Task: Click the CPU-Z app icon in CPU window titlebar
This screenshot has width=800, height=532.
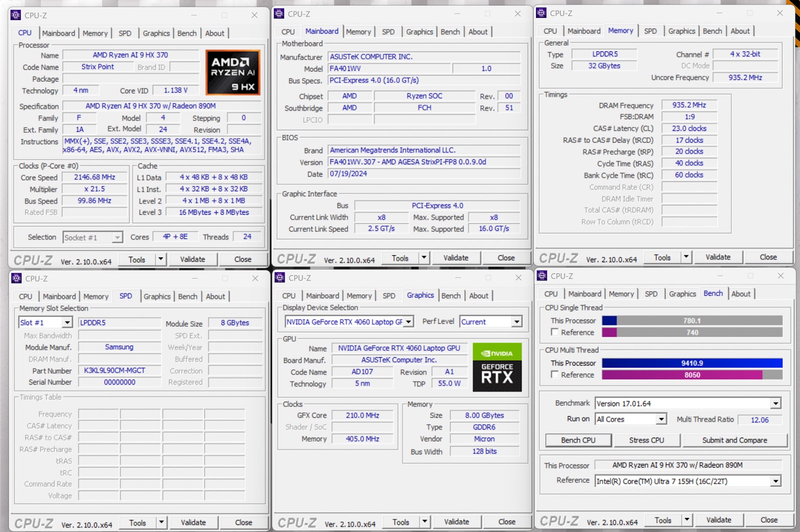Action: (16, 15)
